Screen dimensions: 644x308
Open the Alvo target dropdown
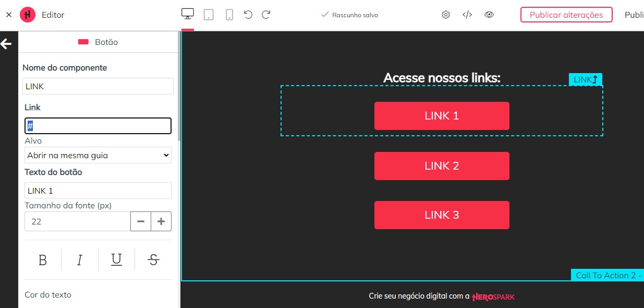point(98,155)
